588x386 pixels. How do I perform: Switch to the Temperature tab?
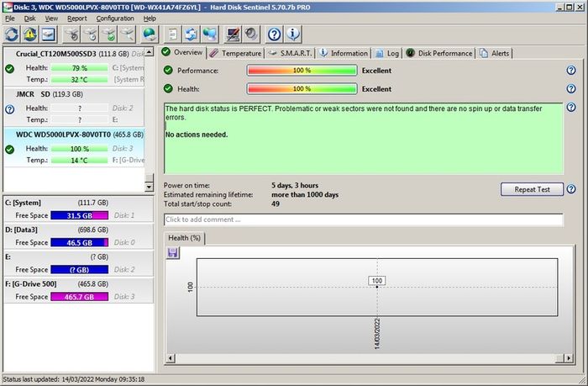click(x=235, y=53)
